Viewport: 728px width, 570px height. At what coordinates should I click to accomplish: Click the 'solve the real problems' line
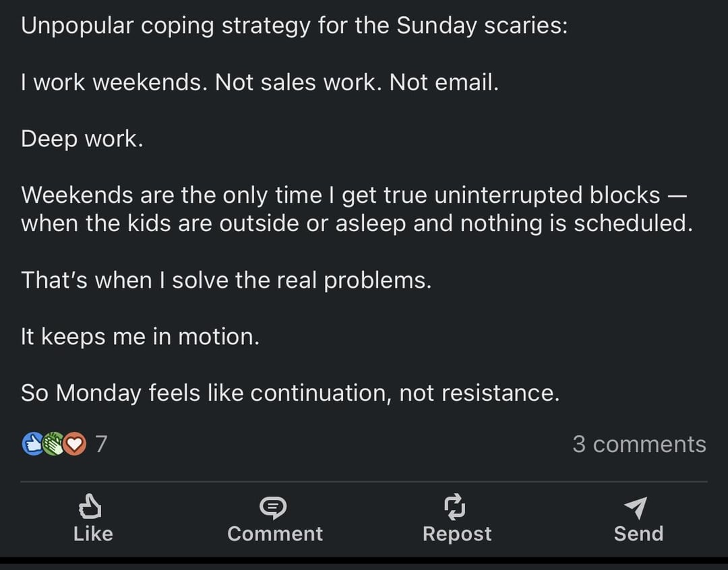[226, 280]
